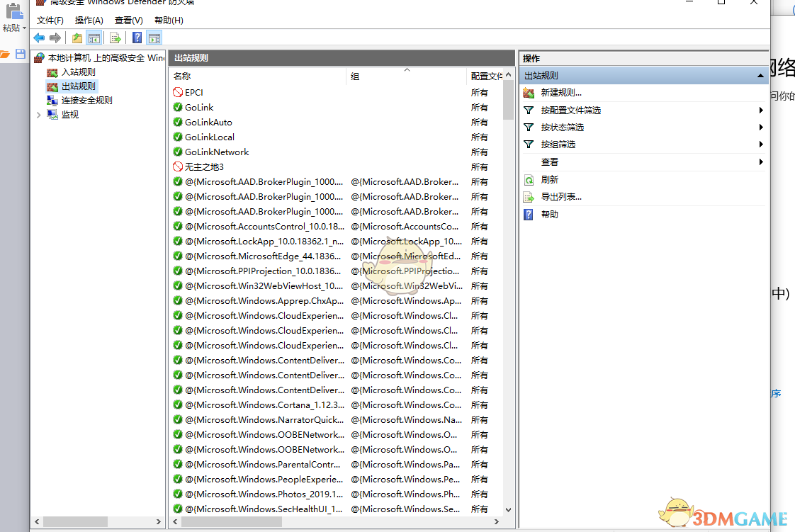Go back with the blue left arrow
Screen dimensions: 795x532
tap(39, 38)
